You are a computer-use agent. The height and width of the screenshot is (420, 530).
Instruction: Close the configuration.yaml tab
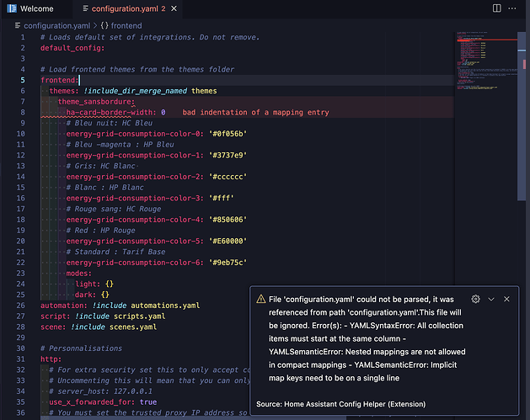[x=174, y=8]
